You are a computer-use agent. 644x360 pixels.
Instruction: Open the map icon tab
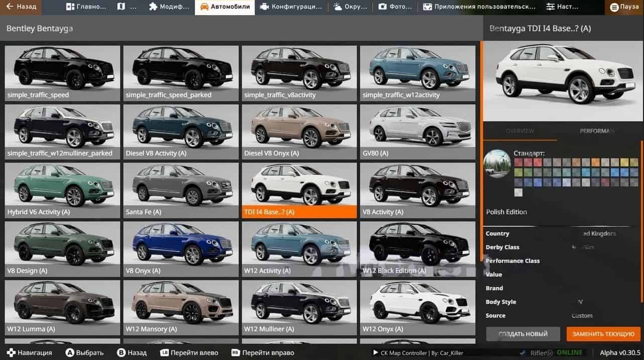127,7
